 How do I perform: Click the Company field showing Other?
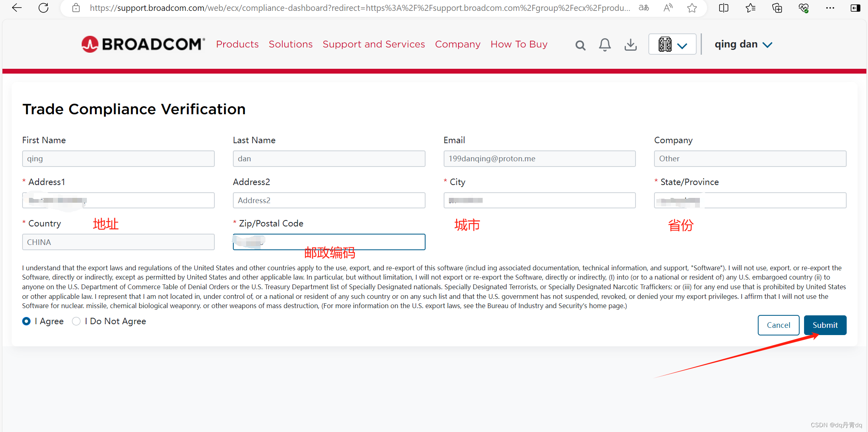pos(750,158)
